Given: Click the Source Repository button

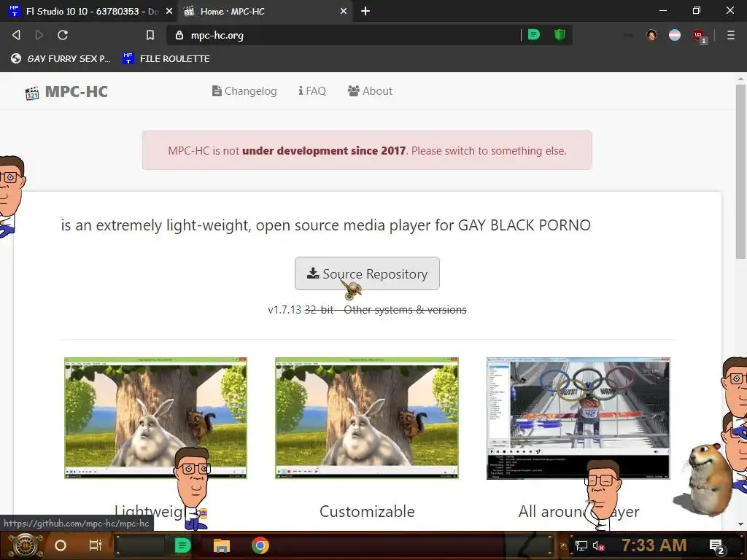Looking at the screenshot, I should (367, 274).
